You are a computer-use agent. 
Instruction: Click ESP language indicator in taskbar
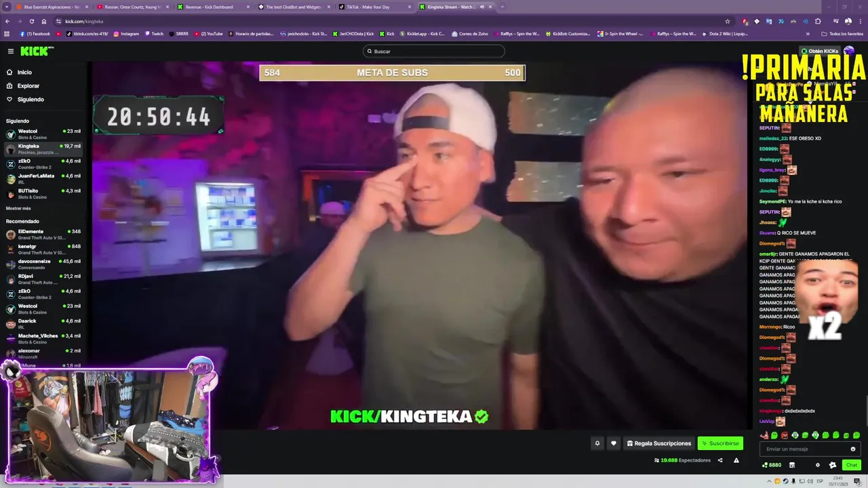click(820, 481)
